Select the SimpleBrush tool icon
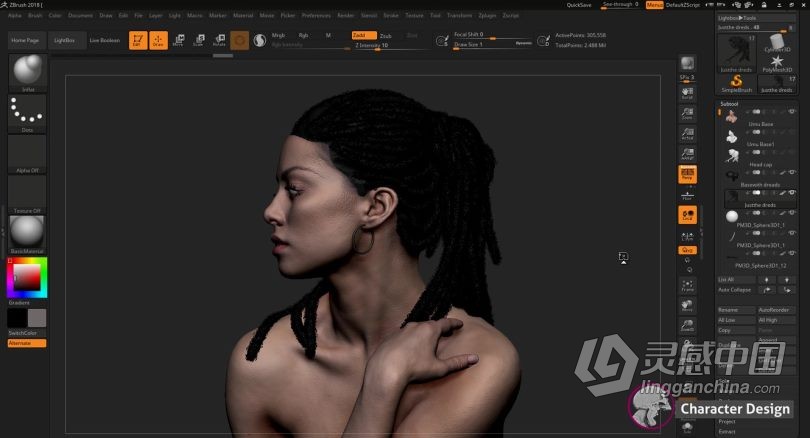The width and height of the screenshot is (810, 438). point(736,83)
